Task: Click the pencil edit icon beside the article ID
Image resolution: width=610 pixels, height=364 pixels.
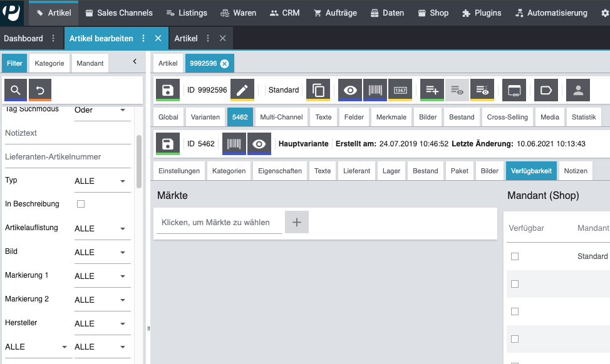Action: click(242, 89)
